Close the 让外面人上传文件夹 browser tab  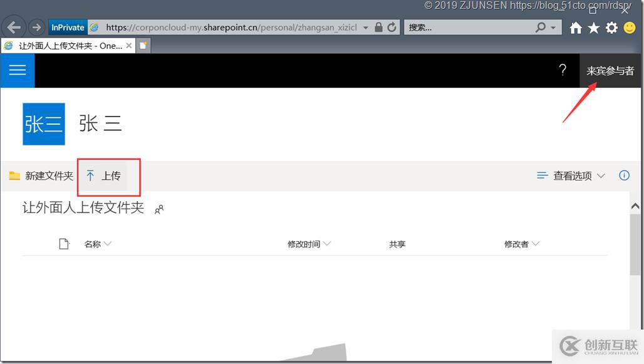click(129, 46)
